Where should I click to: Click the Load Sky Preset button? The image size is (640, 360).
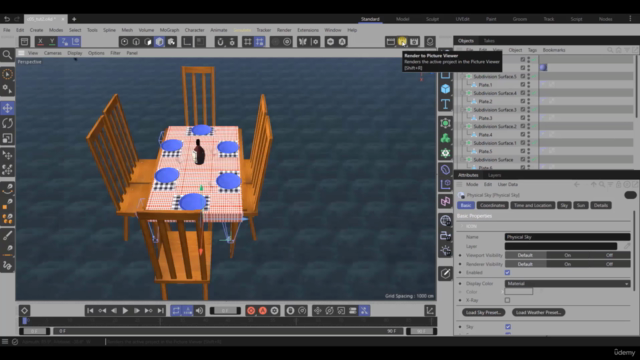(x=483, y=312)
